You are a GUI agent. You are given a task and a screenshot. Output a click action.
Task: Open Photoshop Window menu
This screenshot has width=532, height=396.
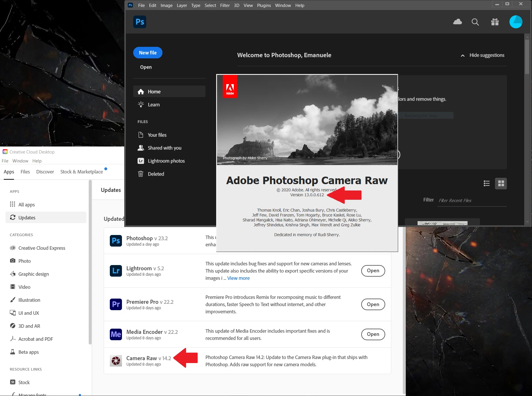283,5
